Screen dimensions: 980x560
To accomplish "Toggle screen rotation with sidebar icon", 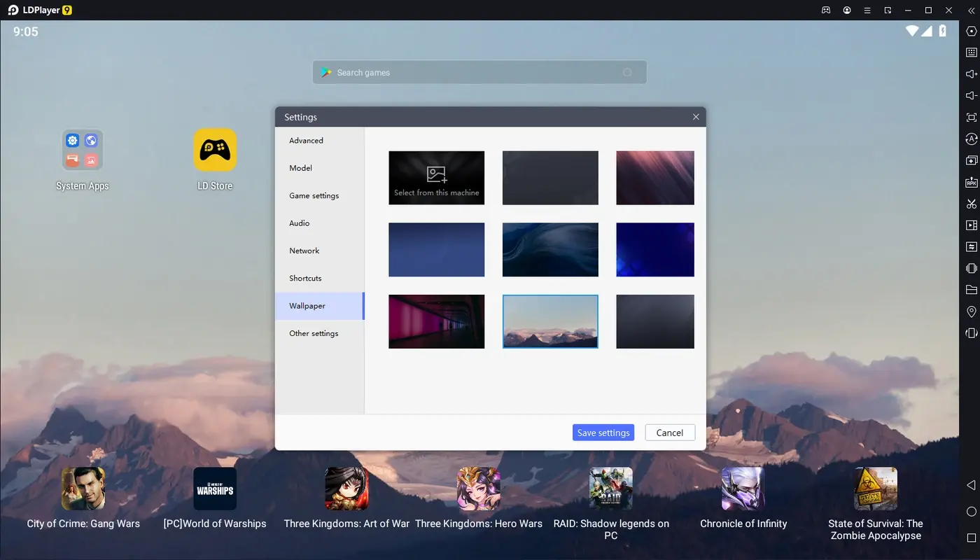I will (x=970, y=139).
